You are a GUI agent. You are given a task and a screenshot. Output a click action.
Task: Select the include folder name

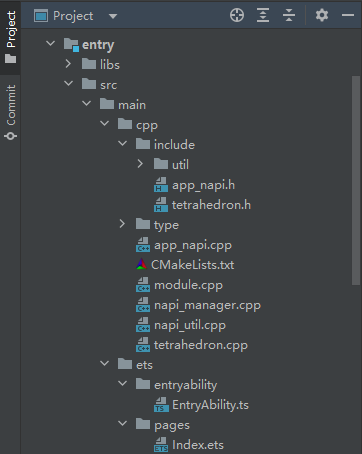click(x=174, y=144)
